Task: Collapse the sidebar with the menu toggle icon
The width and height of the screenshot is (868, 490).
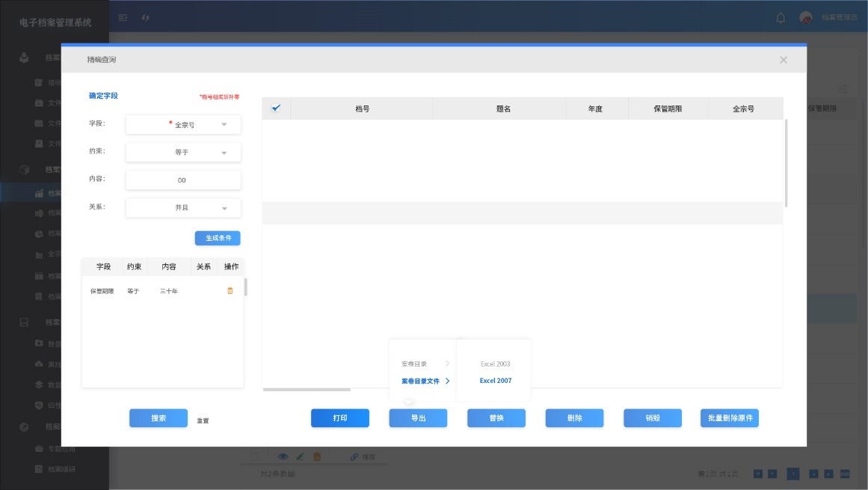Action: coord(123,17)
